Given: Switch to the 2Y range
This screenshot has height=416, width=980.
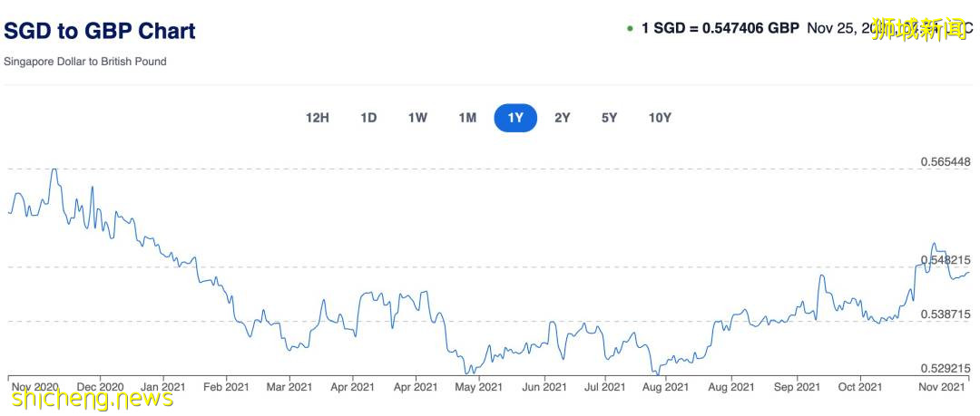Looking at the screenshot, I should (x=563, y=118).
